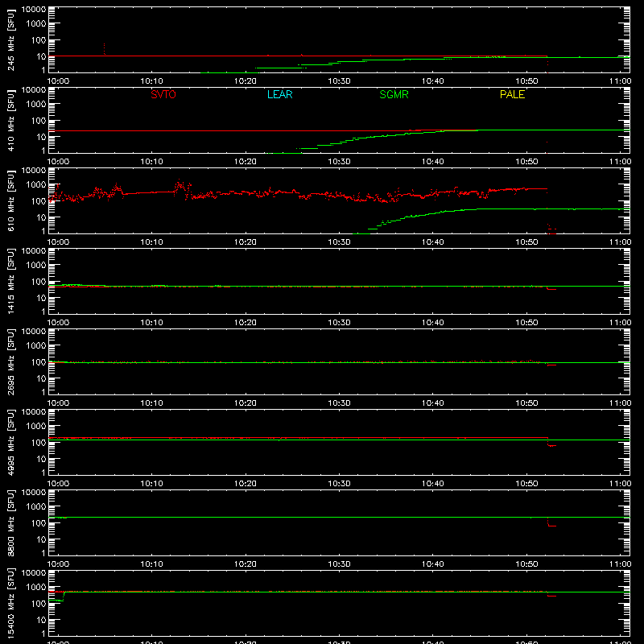Select the 245 MHz [SFU] axis title
The image size is (644, 644).
(x=11, y=40)
